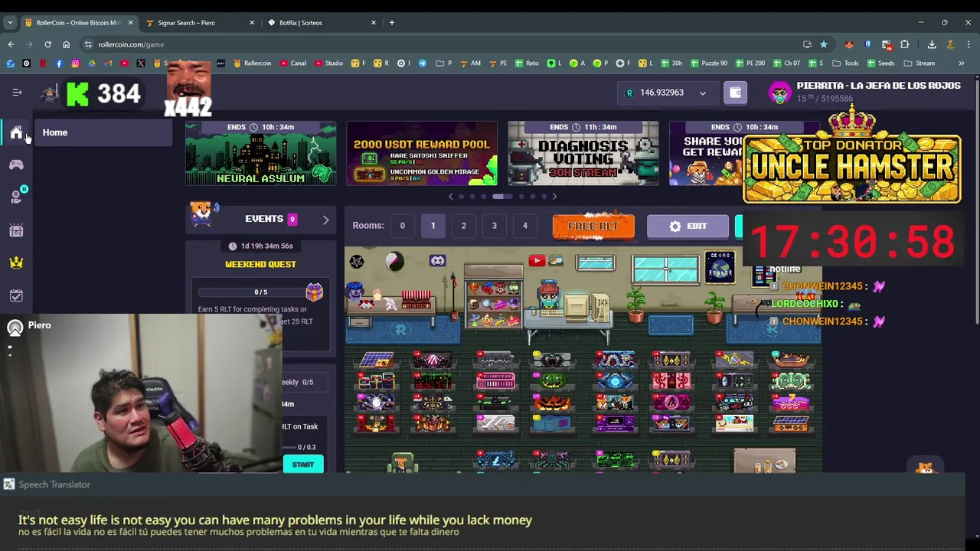Open the 2000 USDT Reward Pool banner
Screen dimensions: 980x551
point(422,153)
